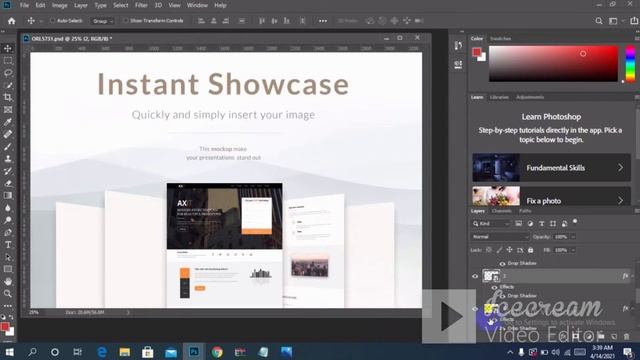The height and width of the screenshot is (360, 640).
Task: Open the File menu
Action: coord(24,5)
